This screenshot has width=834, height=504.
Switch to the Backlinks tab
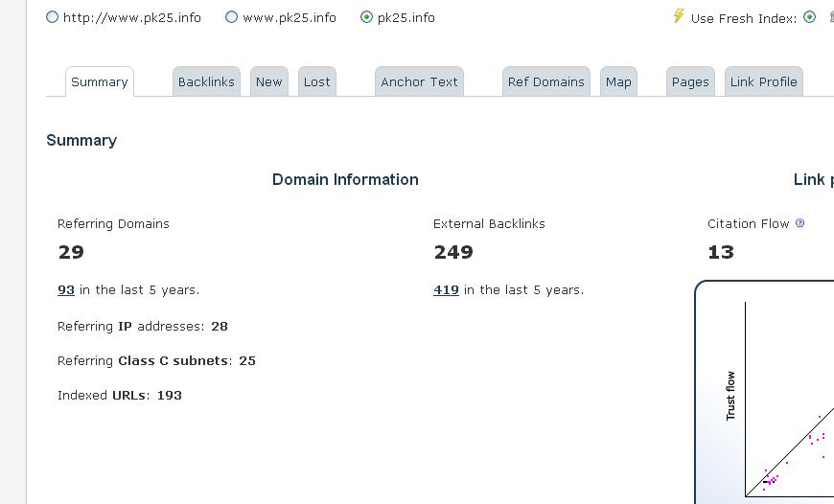tap(206, 81)
